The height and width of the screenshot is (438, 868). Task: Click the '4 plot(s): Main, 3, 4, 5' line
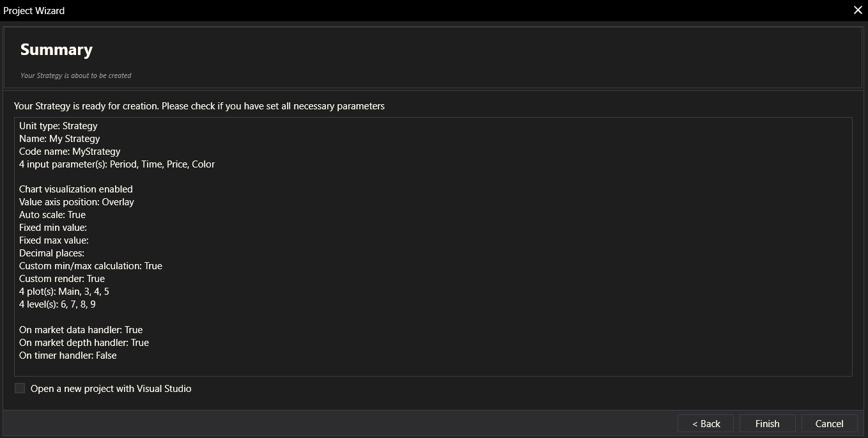pos(64,292)
